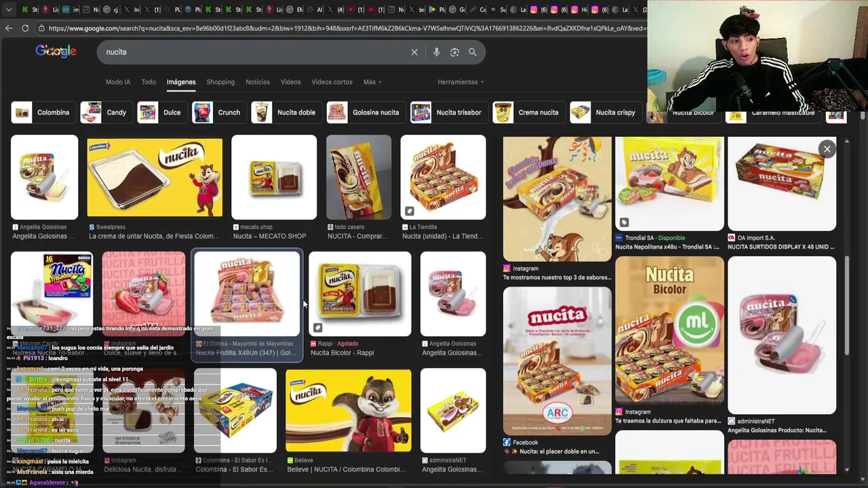
Task: Open the todo casero NUCITA image
Action: coord(359,178)
